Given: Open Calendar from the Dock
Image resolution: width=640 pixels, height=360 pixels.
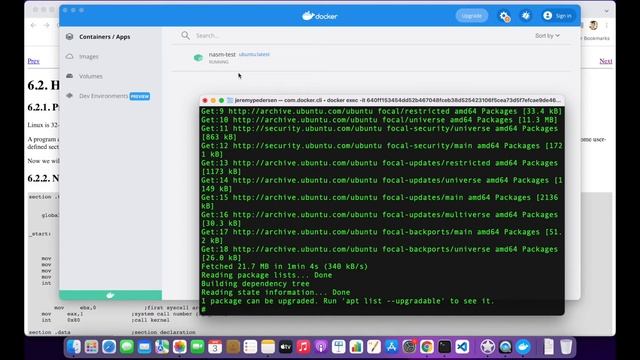Looking at the screenshot, I should click(215, 347).
